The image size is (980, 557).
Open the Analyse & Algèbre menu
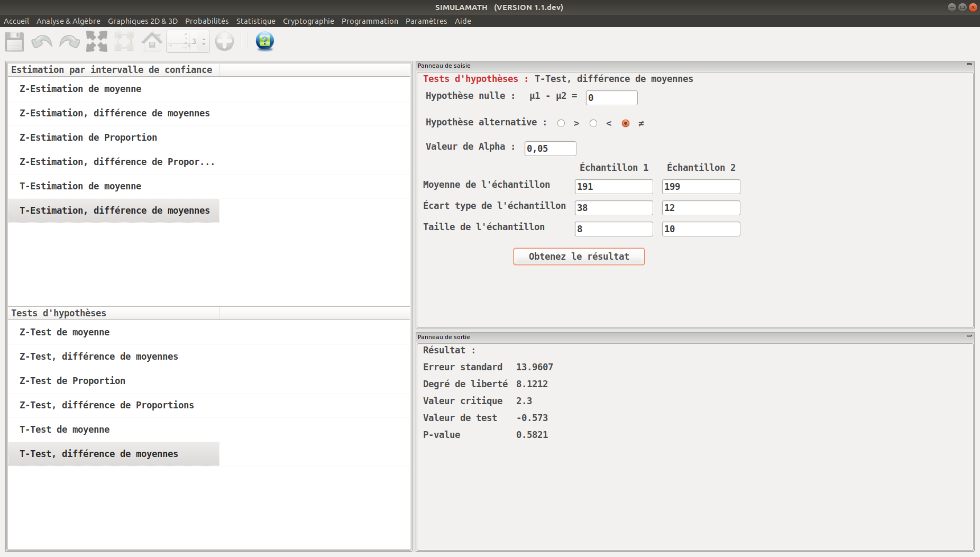(x=68, y=21)
